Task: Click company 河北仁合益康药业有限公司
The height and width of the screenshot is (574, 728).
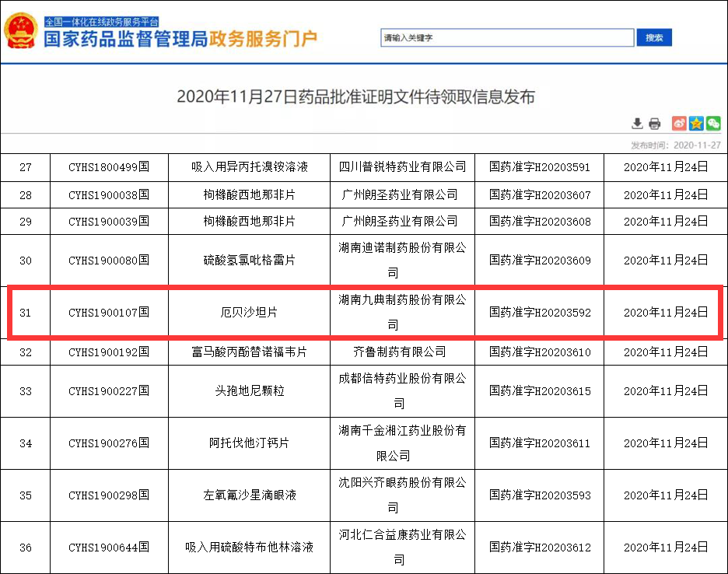Action: tap(402, 547)
